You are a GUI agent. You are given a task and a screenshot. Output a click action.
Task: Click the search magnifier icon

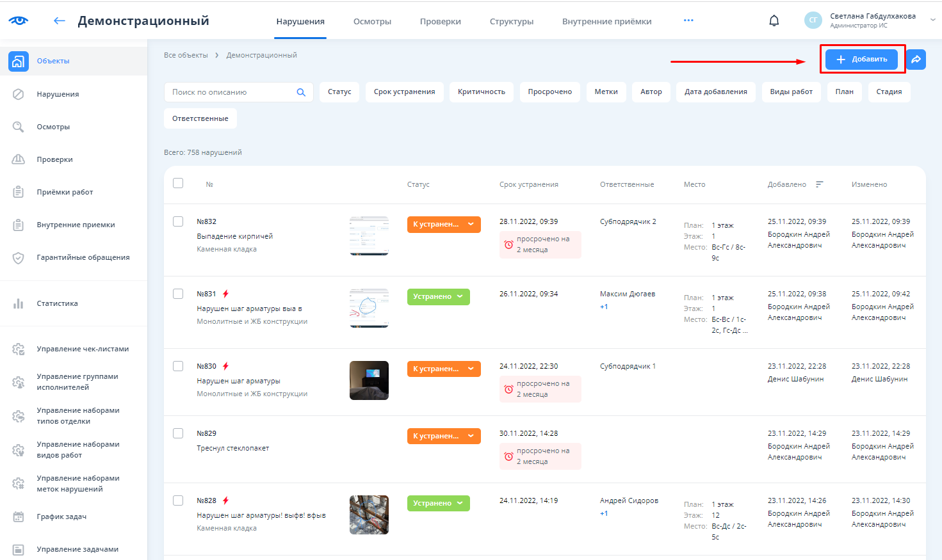click(x=301, y=92)
